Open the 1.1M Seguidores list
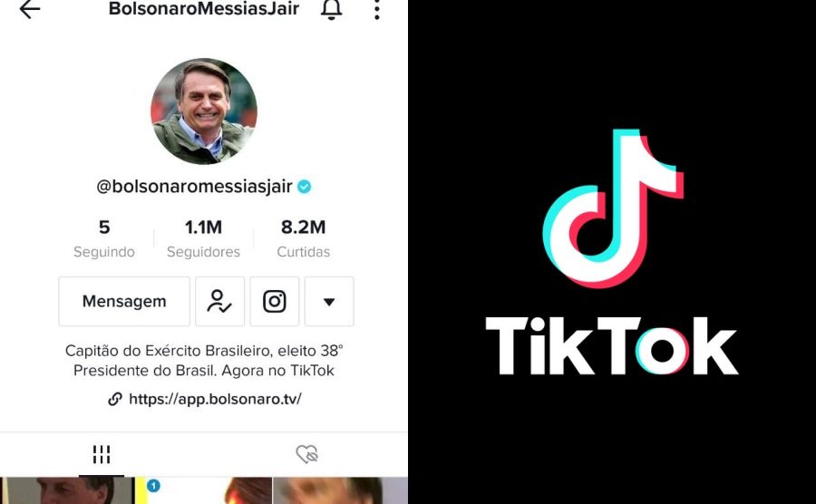Viewport: 816px width, 504px height. coord(203,238)
